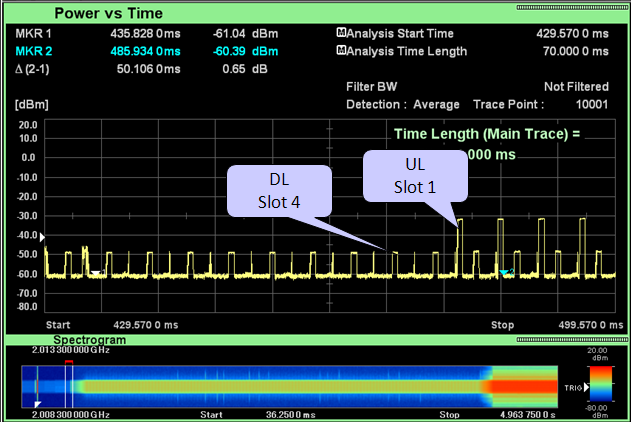Click the M icon beside Analysis Start Time
This screenshot has height=422, width=631.
tap(341, 33)
